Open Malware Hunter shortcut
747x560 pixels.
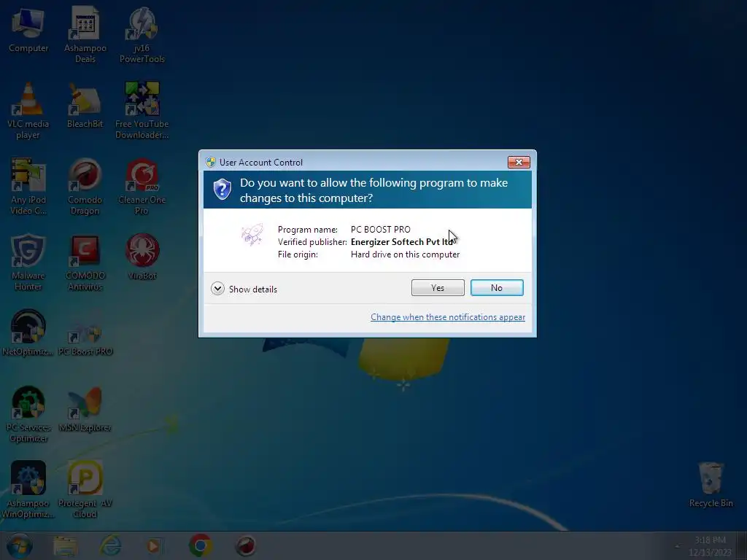pos(28,262)
